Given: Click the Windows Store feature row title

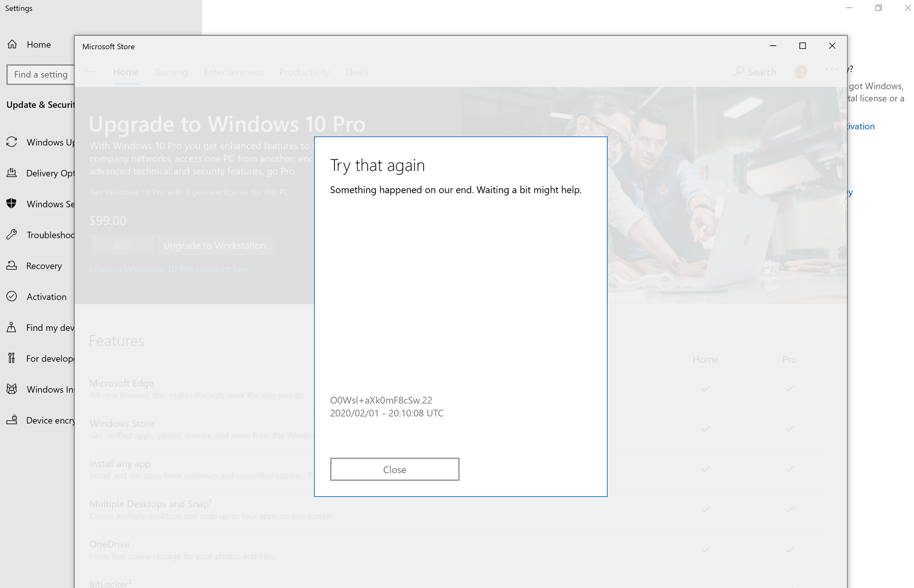Looking at the screenshot, I should click(x=122, y=424).
